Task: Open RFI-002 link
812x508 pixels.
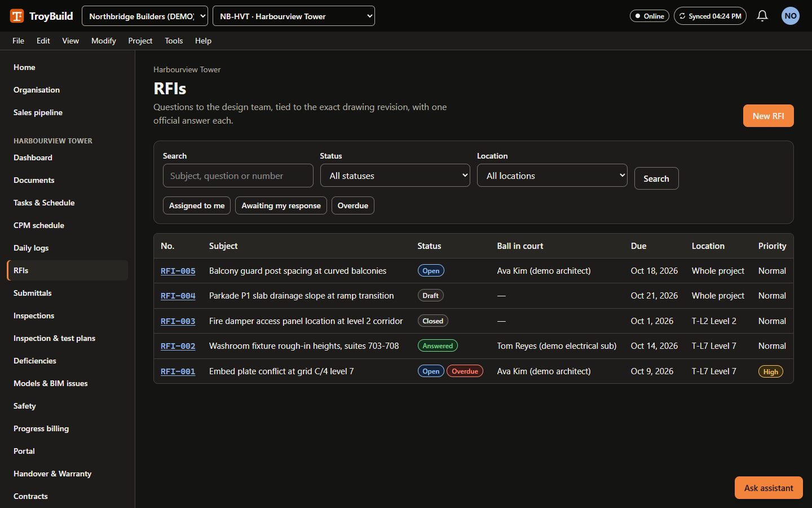Action: click(178, 346)
